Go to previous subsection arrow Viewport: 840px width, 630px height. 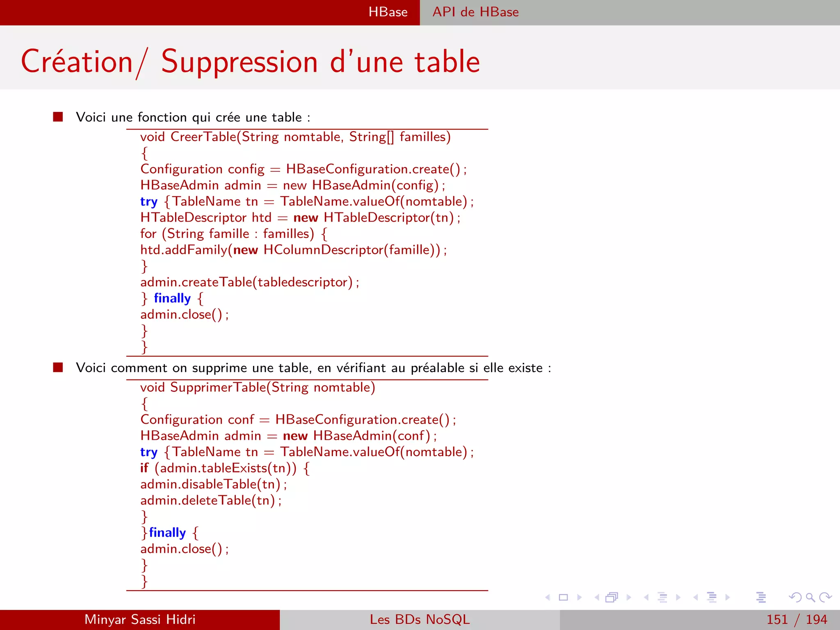click(x=646, y=598)
